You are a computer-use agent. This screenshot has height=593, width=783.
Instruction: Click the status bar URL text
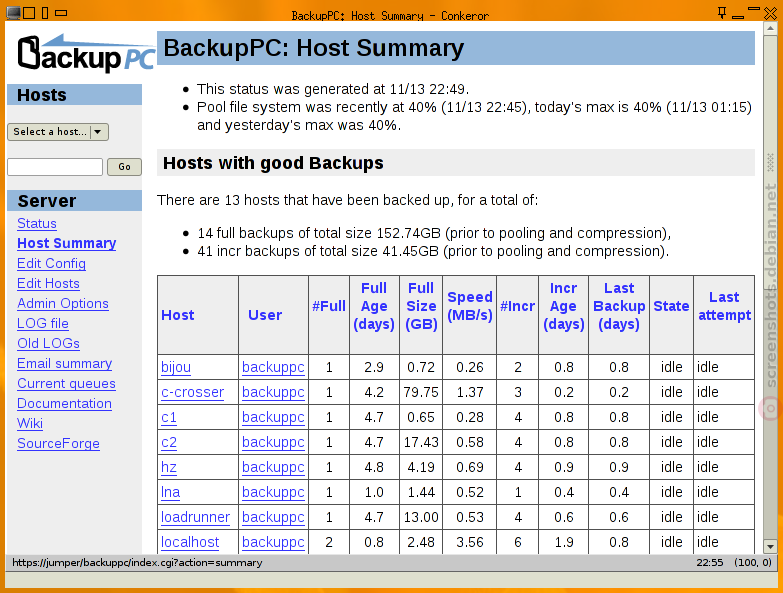pos(137,563)
